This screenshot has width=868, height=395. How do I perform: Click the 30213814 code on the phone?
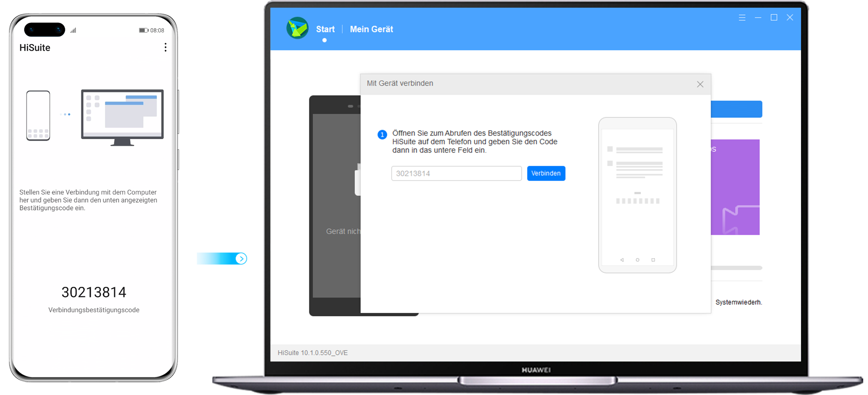94,292
